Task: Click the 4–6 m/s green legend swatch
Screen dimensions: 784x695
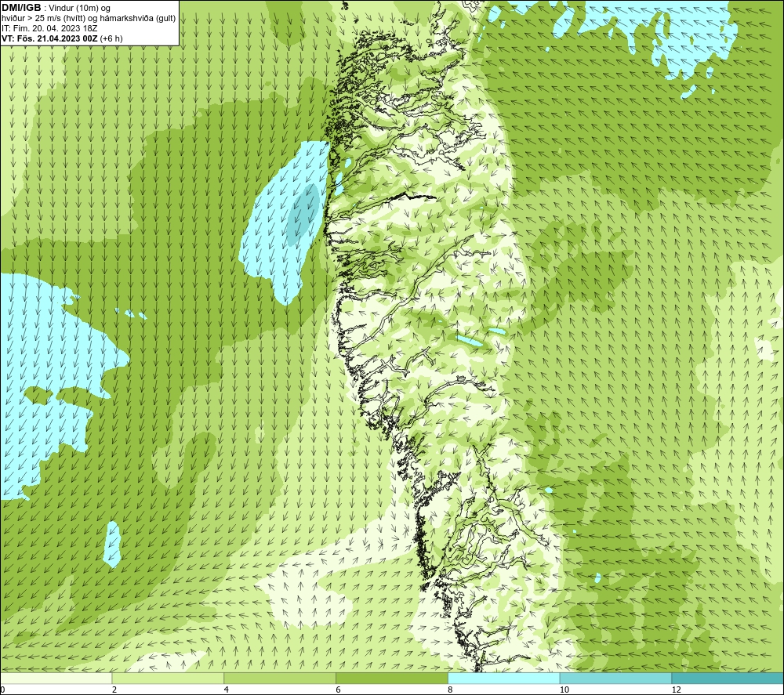Action: 280,678
